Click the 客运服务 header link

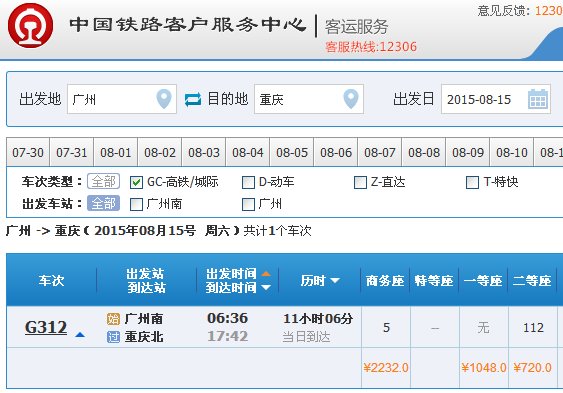point(356,27)
